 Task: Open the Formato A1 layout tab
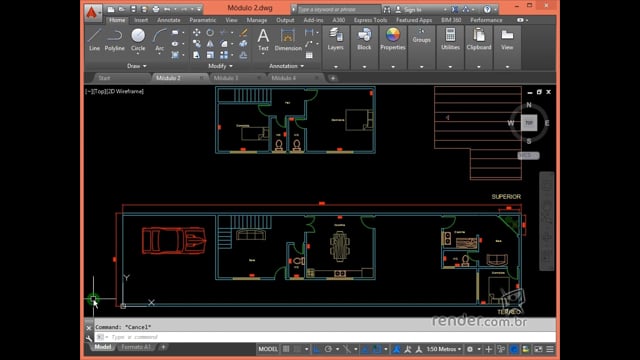tap(136, 347)
